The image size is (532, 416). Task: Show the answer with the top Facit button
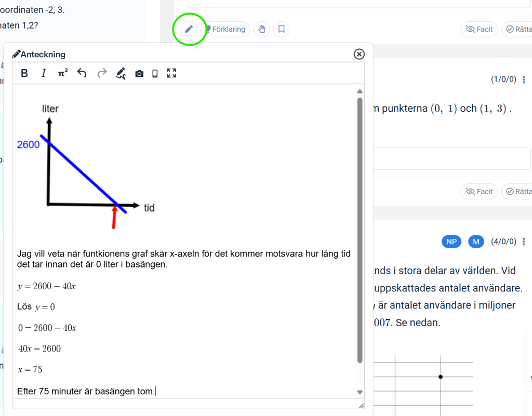coord(479,29)
